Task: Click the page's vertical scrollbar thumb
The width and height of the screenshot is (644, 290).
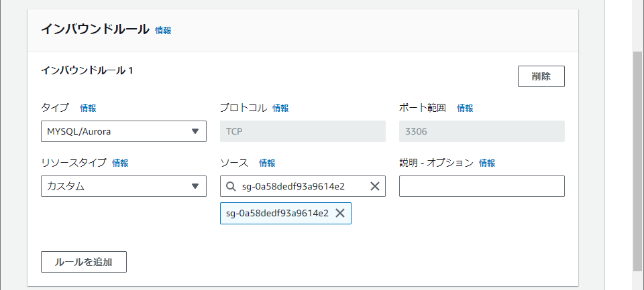Action: (x=637, y=161)
